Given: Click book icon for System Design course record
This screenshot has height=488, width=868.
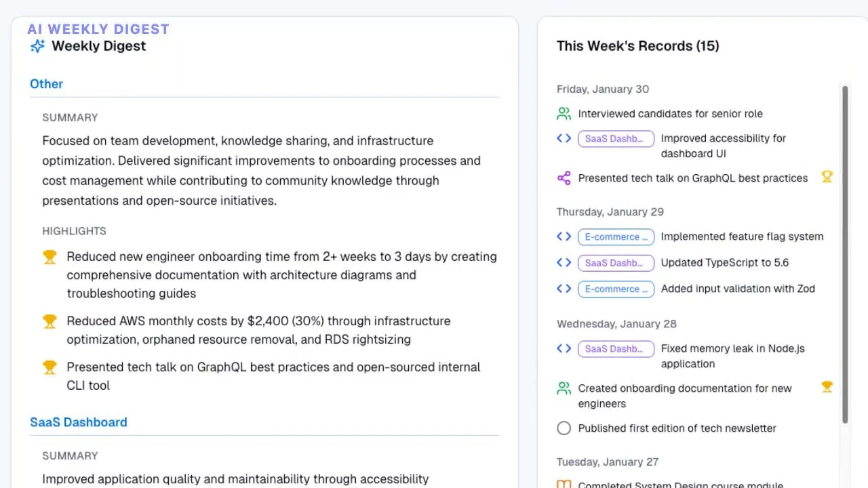Looking at the screenshot, I should point(564,485).
